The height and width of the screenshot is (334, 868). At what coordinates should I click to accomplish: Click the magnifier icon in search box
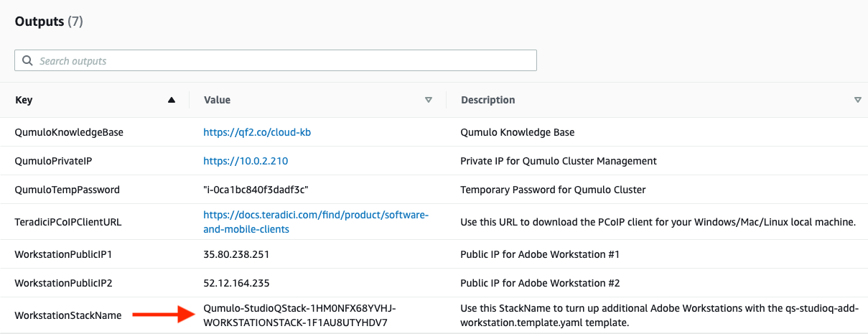[27, 61]
